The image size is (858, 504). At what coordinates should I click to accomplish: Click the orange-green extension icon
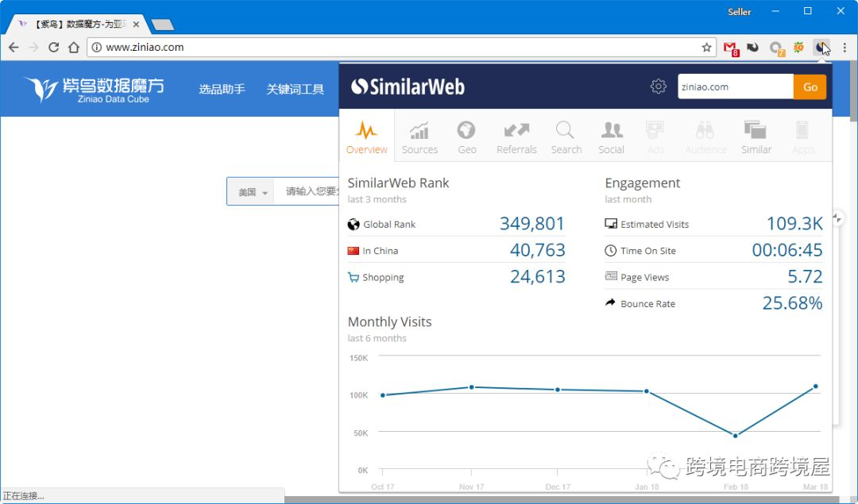pyautogui.click(x=799, y=48)
